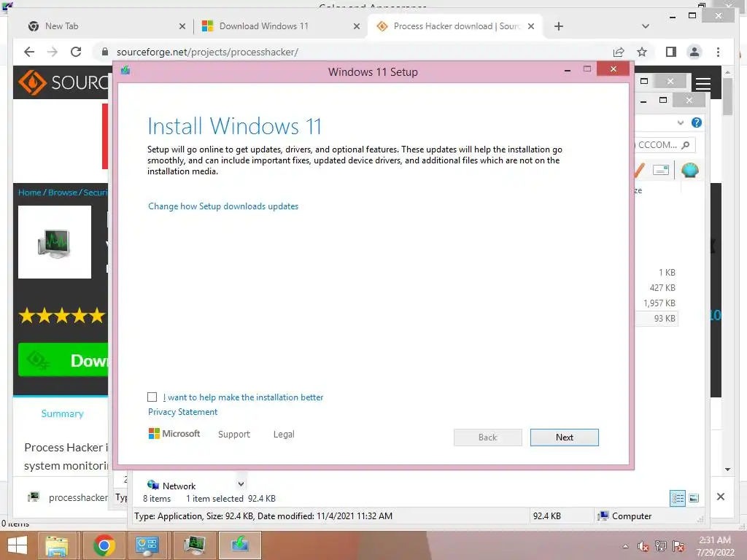Switch Explorer to large icons view

[694, 498]
